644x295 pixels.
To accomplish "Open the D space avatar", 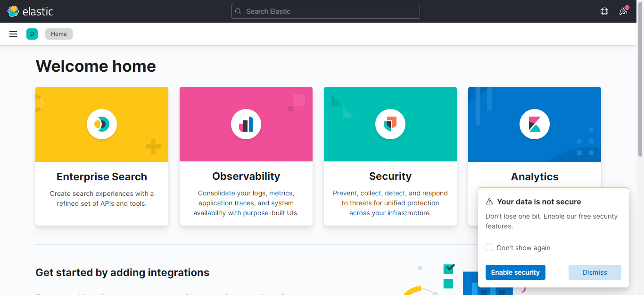I will pyautogui.click(x=32, y=34).
